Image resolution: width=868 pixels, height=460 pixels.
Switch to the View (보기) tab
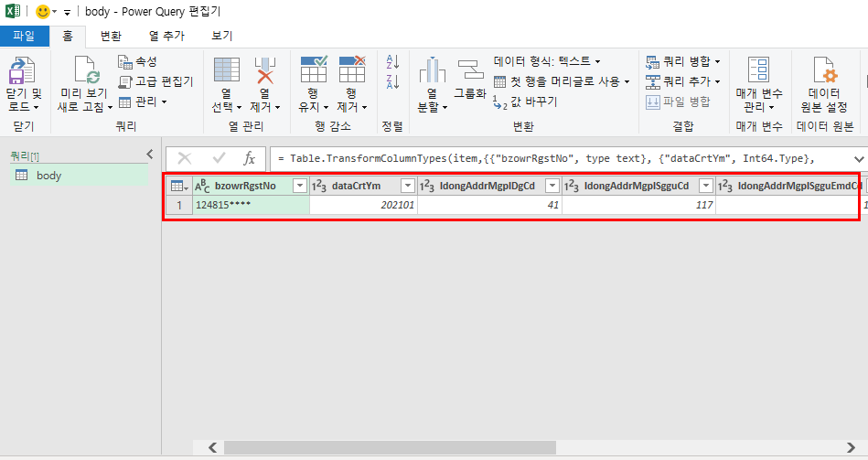(222, 36)
